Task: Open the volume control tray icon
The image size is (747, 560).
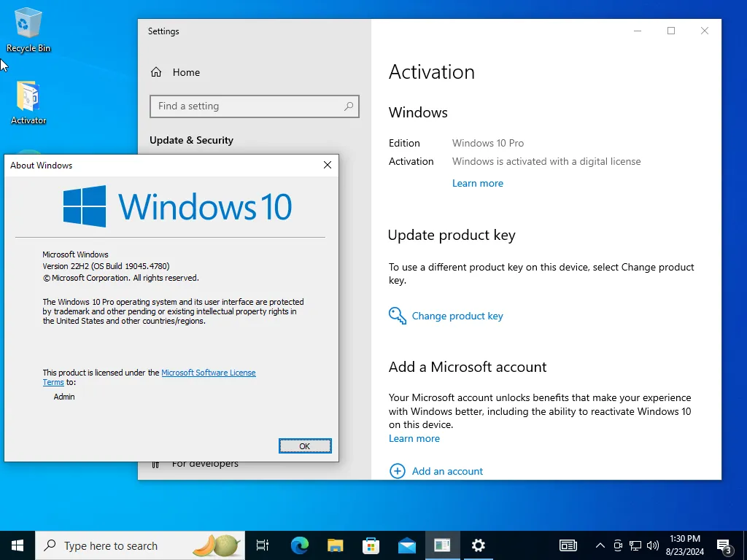Action: pyautogui.click(x=653, y=545)
